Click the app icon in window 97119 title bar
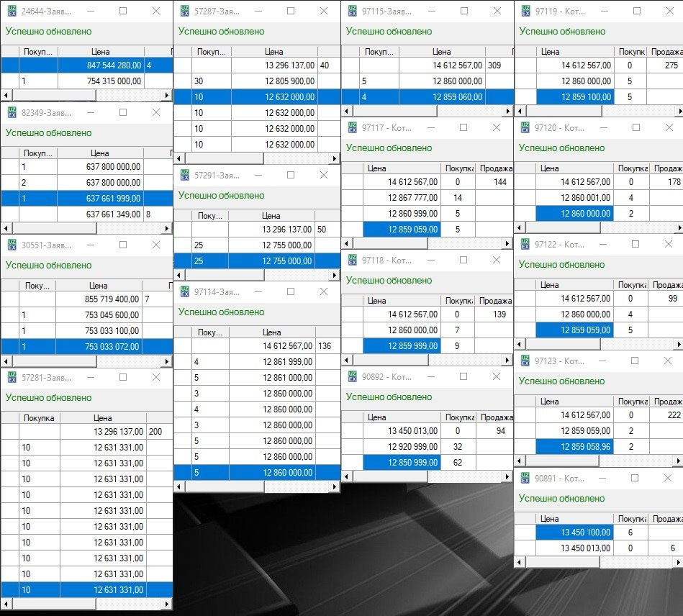The image size is (683, 616). click(525, 11)
